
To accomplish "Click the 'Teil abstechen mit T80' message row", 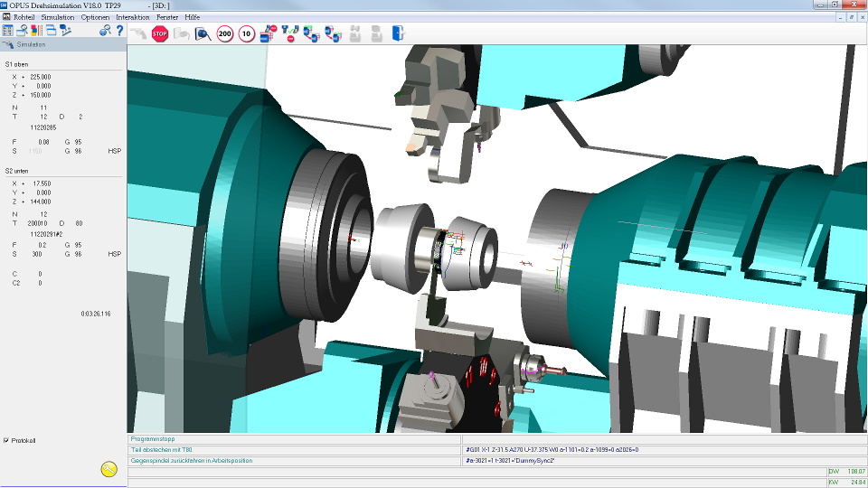I will coord(294,450).
